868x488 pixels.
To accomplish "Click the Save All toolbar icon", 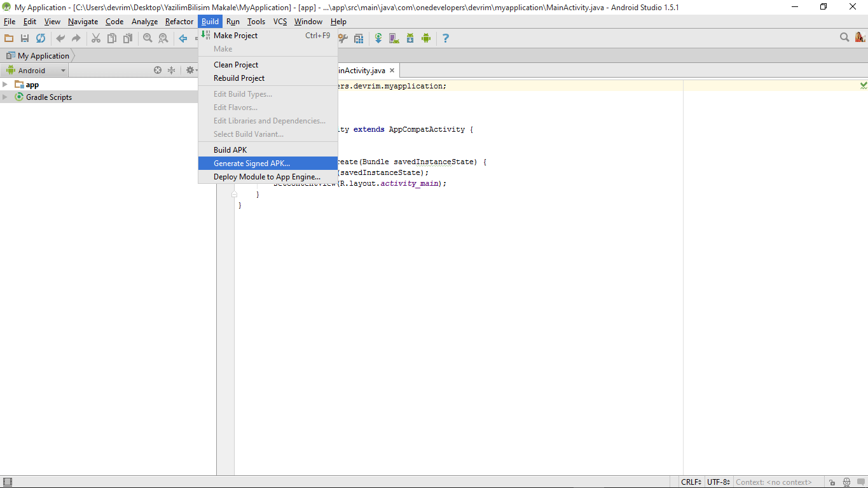I will (25, 38).
